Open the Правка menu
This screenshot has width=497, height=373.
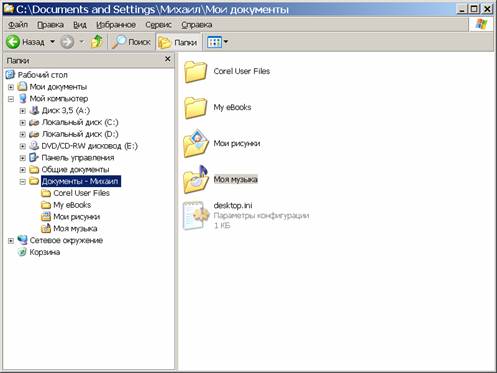pyautogui.click(x=50, y=25)
